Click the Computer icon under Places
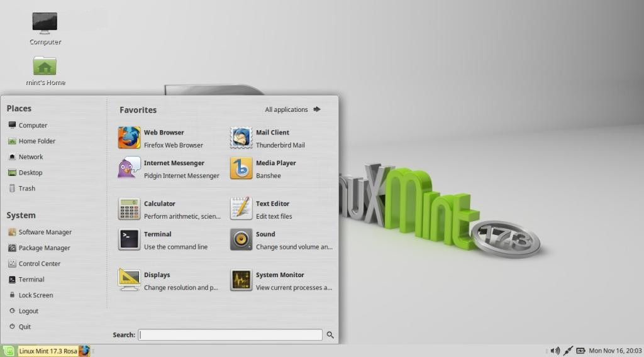The width and height of the screenshot is (644, 357). [12, 125]
